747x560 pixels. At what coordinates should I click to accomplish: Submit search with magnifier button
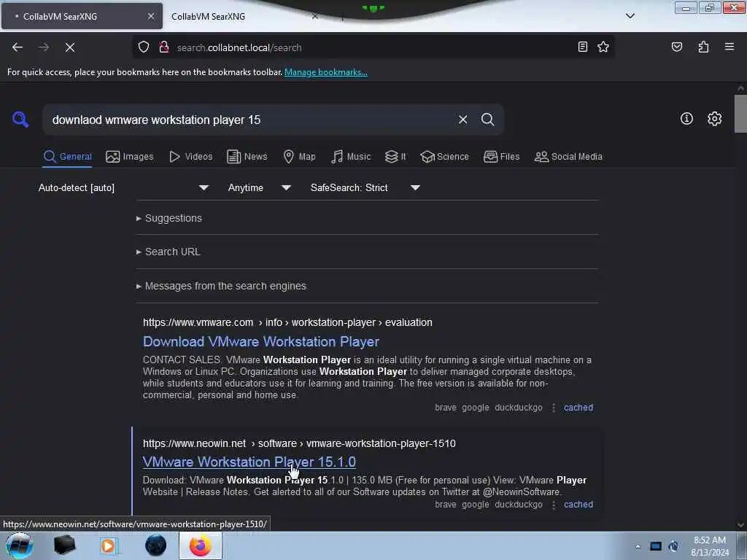click(487, 120)
